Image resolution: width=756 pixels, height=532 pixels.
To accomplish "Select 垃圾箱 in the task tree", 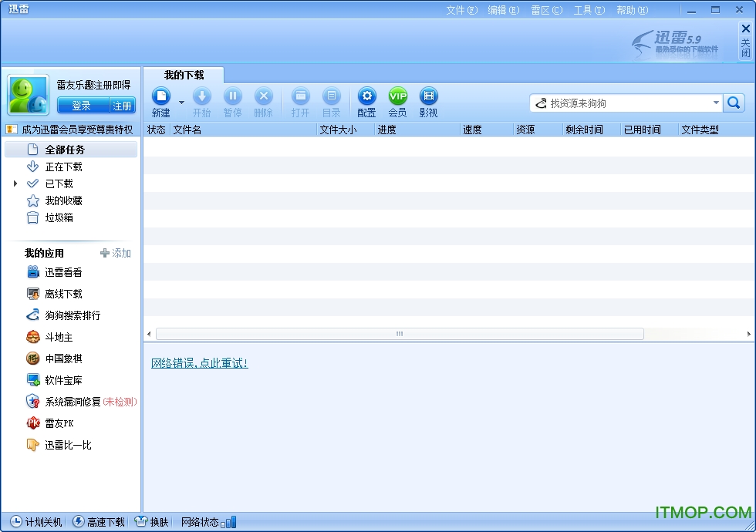I will [x=59, y=217].
